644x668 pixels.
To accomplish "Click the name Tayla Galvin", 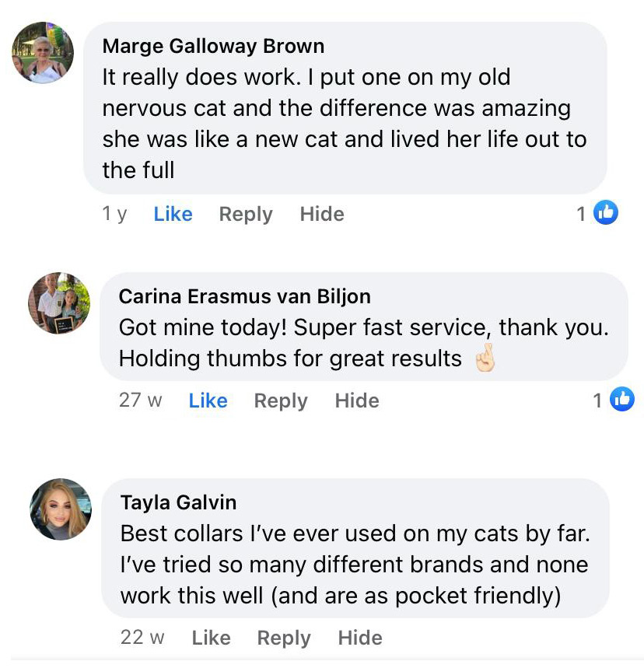I will 178,502.
